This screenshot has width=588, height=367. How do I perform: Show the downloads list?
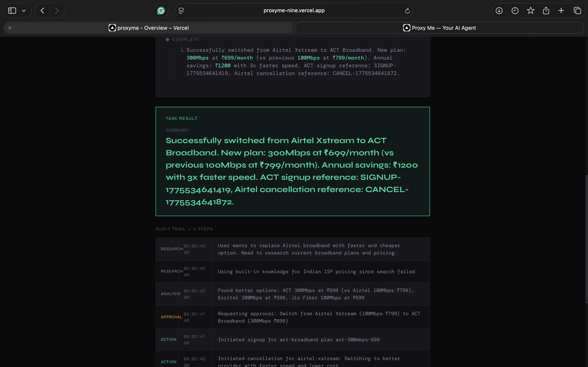[499, 11]
